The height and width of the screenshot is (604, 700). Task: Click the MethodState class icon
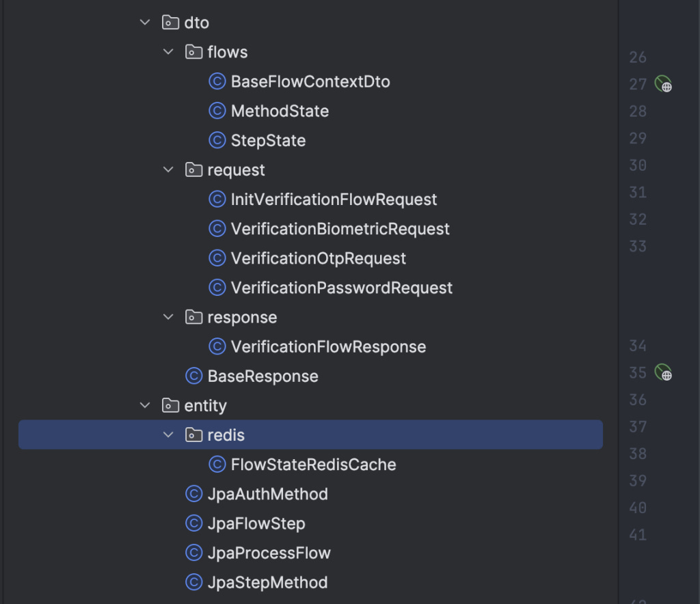click(217, 111)
